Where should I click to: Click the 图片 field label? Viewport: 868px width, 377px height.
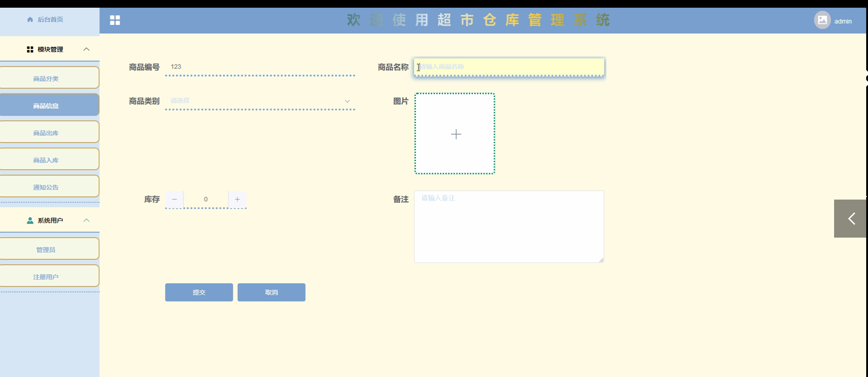pos(401,101)
